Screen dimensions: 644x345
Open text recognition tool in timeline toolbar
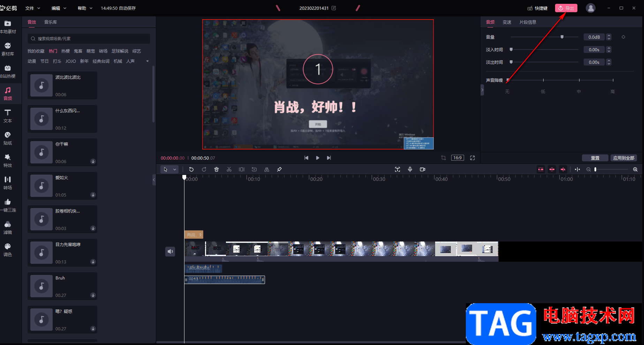(397, 169)
